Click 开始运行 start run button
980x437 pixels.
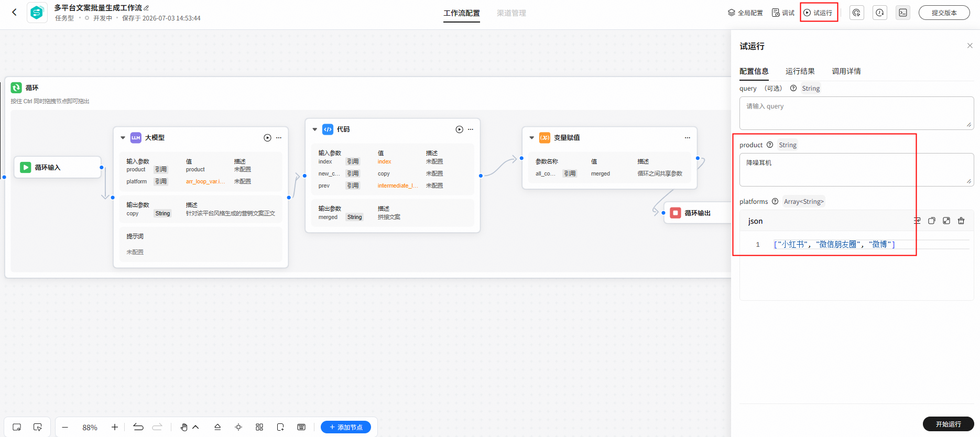pos(948,424)
